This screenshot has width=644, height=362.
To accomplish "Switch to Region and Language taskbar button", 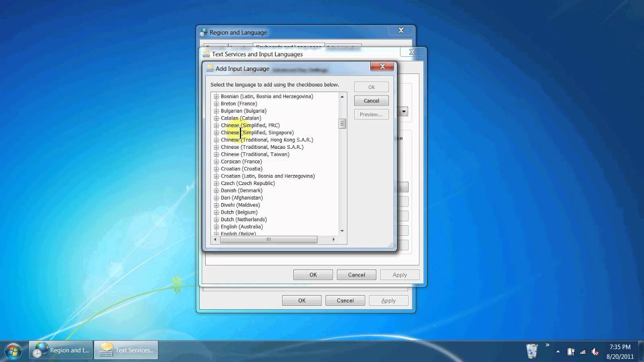I will [x=61, y=350].
